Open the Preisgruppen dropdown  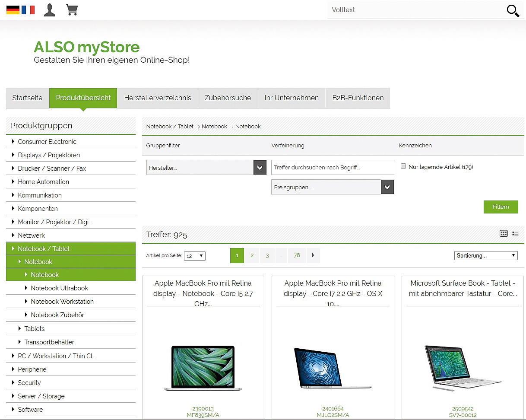pyautogui.click(x=333, y=187)
